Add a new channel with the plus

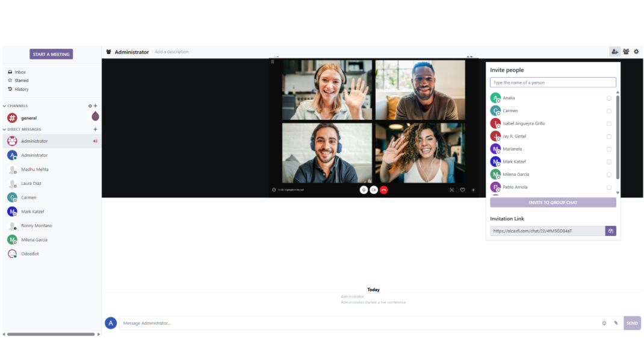tap(96, 106)
